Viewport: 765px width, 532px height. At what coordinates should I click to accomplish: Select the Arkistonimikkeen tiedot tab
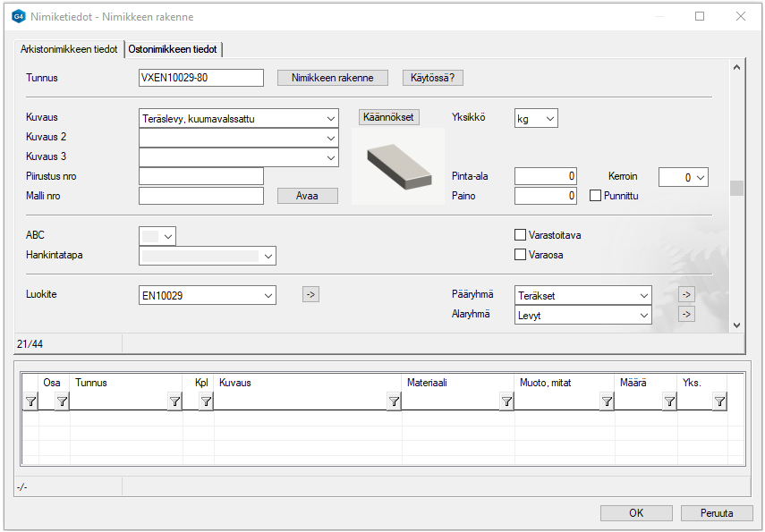click(x=69, y=49)
